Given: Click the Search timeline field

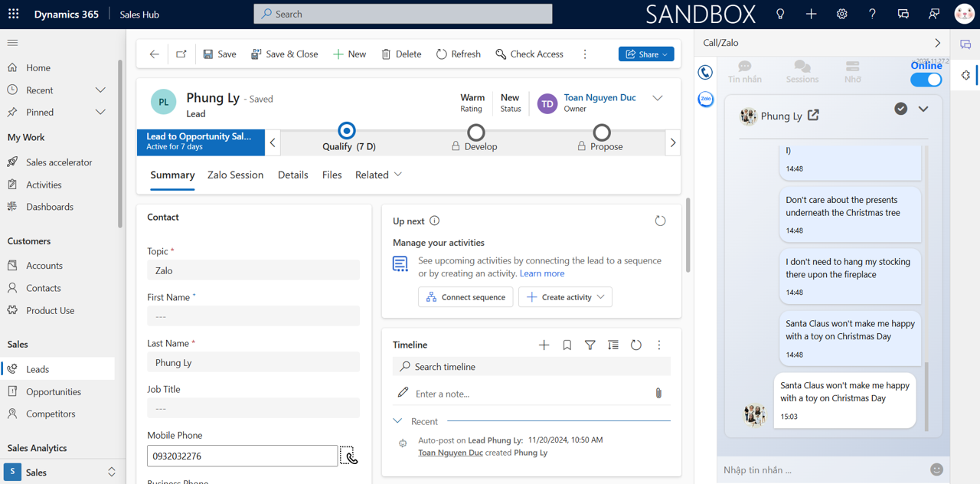Looking at the screenshot, I should click(x=531, y=367).
